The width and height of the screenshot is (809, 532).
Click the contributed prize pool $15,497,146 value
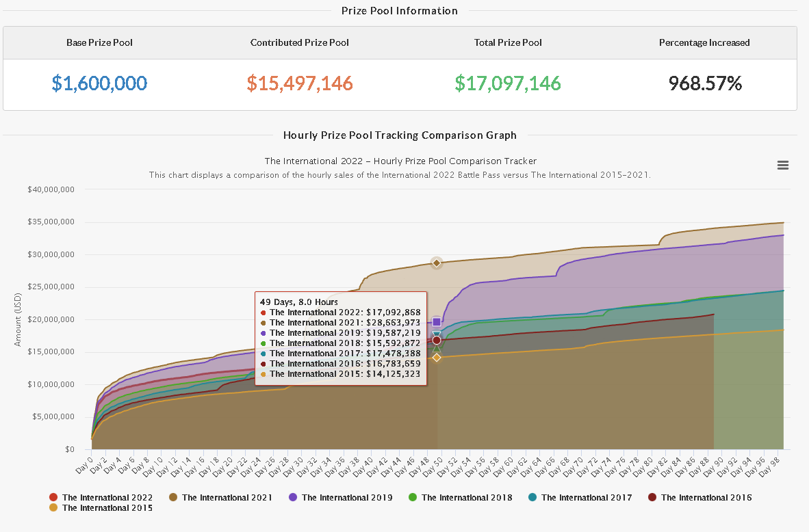[x=300, y=83]
